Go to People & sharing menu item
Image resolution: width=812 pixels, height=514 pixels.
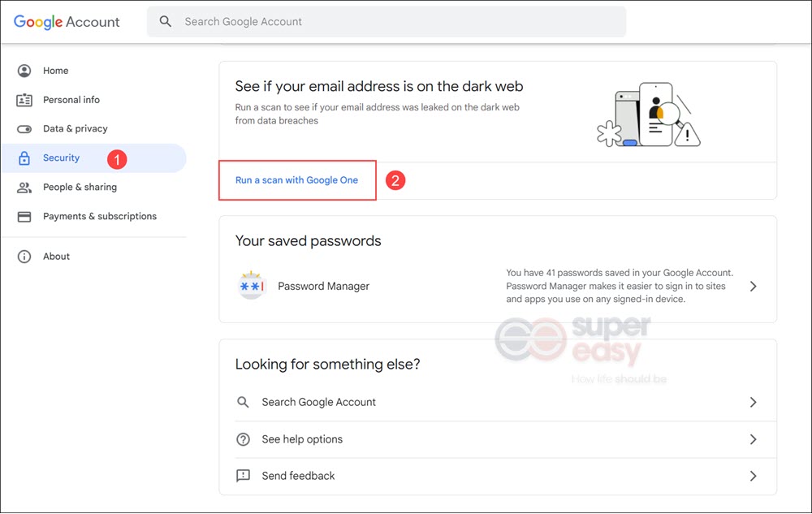(80, 188)
